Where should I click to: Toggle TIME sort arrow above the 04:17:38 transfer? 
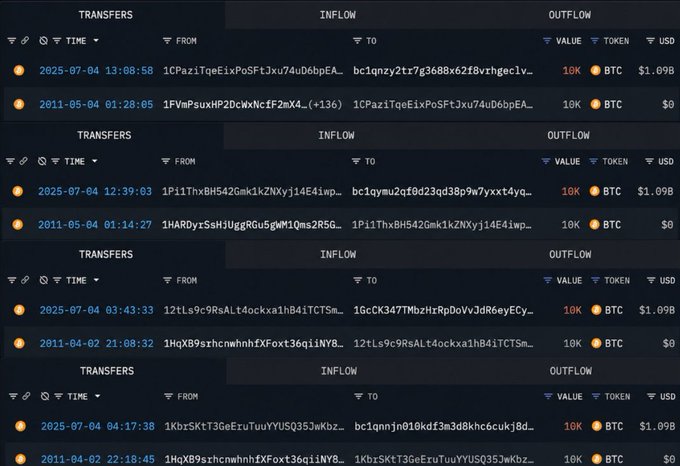(x=98, y=396)
